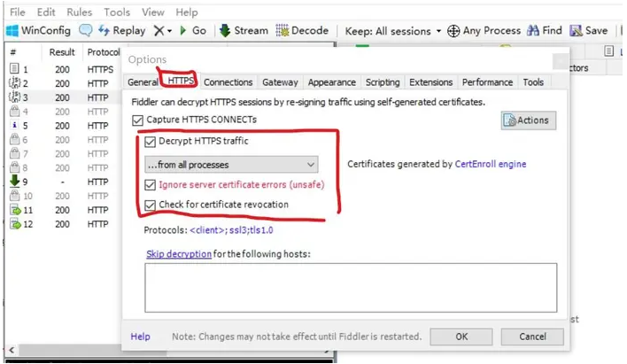
Task: Switch to the Connections tab
Action: pos(228,82)
